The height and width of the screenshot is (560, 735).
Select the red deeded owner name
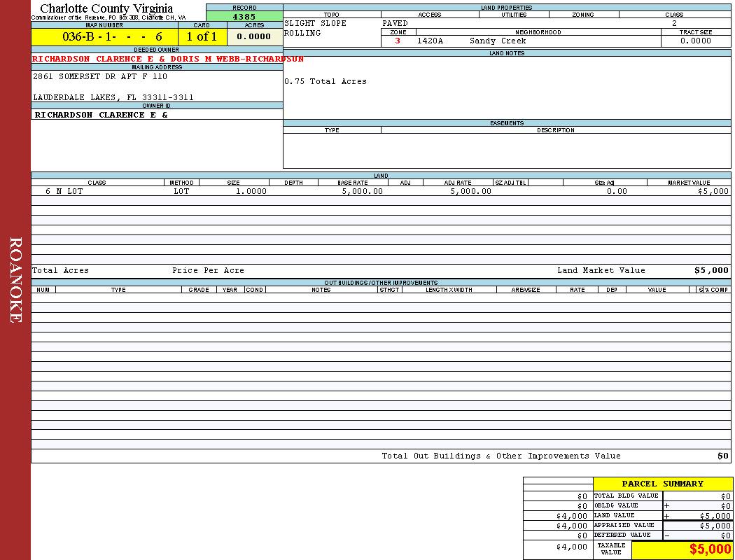[x=168, y=59]
